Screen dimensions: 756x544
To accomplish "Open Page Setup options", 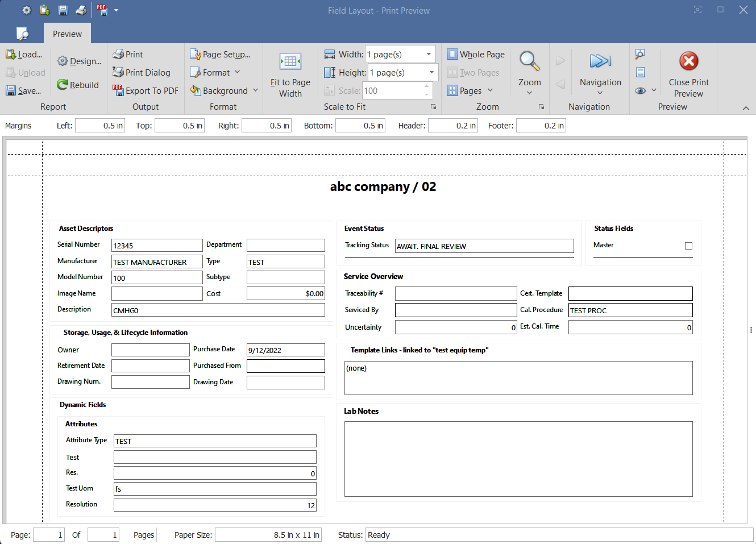I will tap(220, 55).
